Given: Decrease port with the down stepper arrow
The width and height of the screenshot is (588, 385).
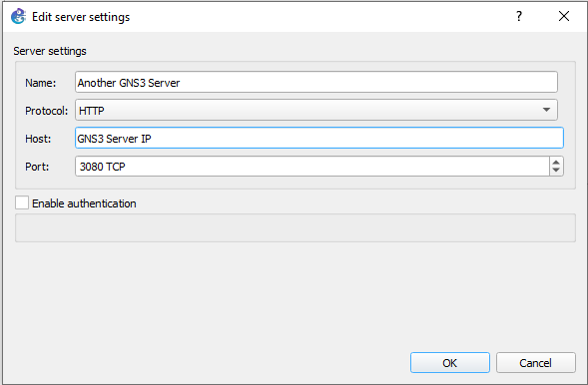Looking at the screenshot, I should pyautogui.click(x=556, y=171).
